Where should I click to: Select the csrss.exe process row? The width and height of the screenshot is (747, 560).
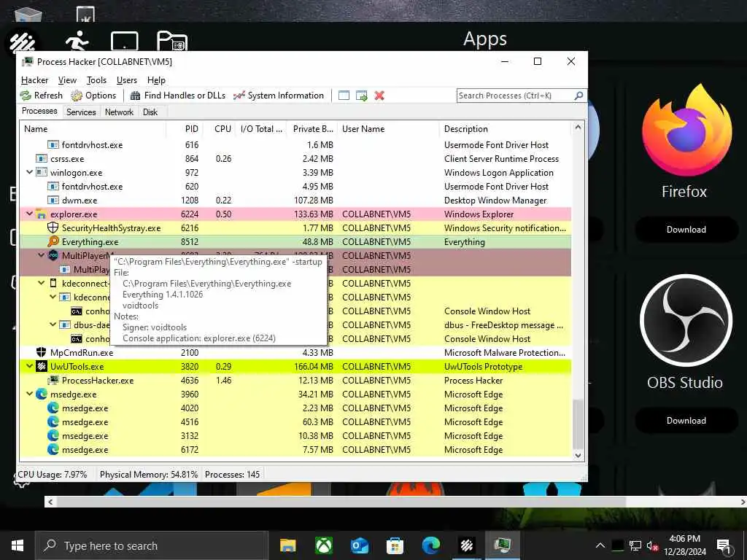pyautogui.click(x=295, y=158)
